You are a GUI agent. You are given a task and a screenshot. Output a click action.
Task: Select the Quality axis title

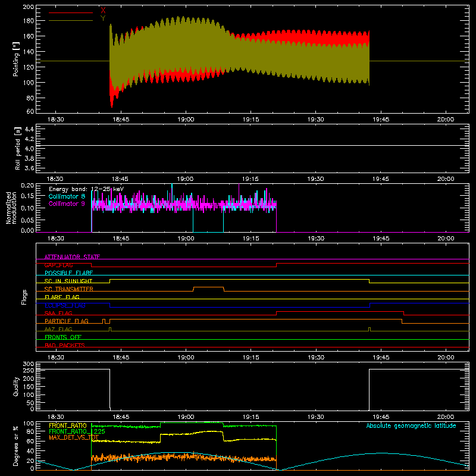coord(16,386)
